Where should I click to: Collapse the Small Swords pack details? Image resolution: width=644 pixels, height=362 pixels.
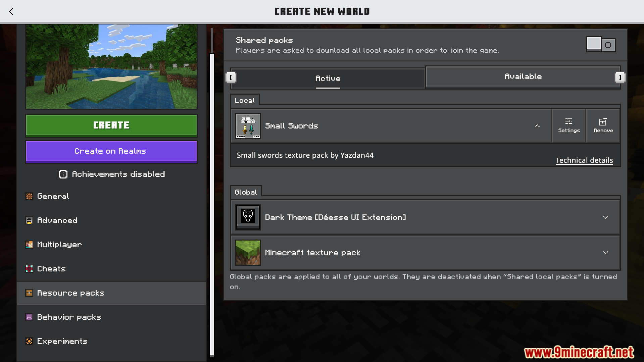537,126
